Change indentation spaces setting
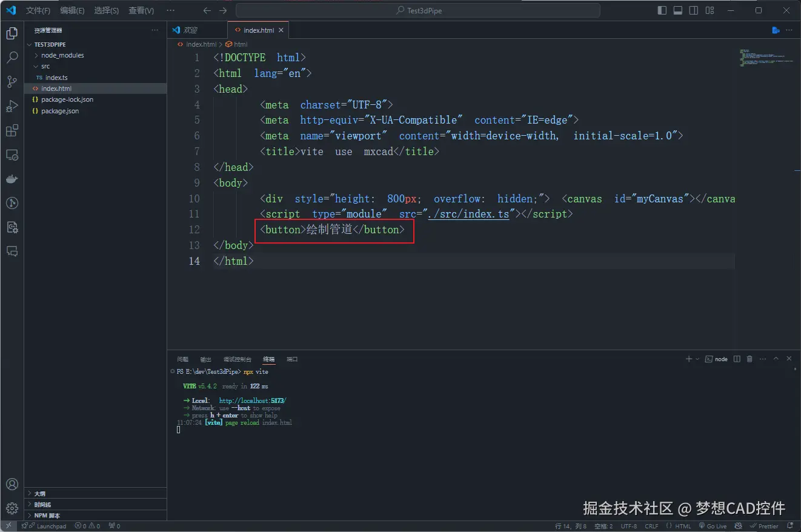Viewport: 801px width, 532px height. click(603, 526)
